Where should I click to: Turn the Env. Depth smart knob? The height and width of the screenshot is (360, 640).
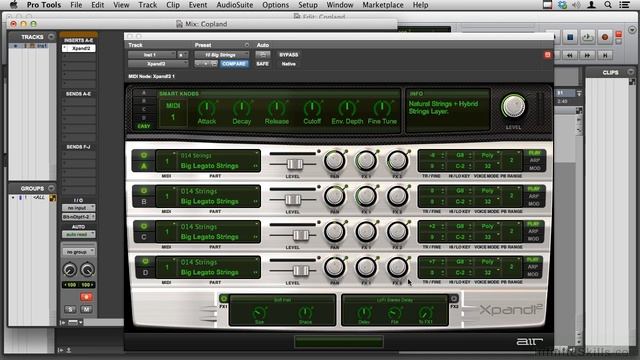(347, 108)
